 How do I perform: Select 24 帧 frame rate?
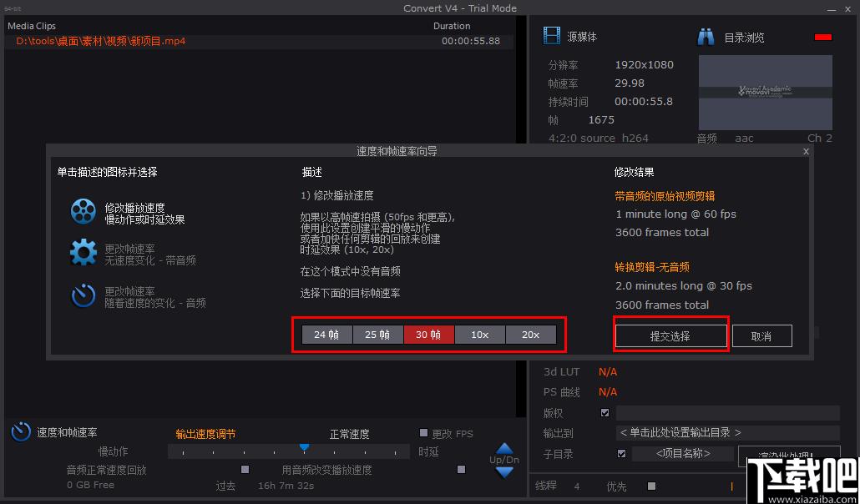click(x=326, y=335)
